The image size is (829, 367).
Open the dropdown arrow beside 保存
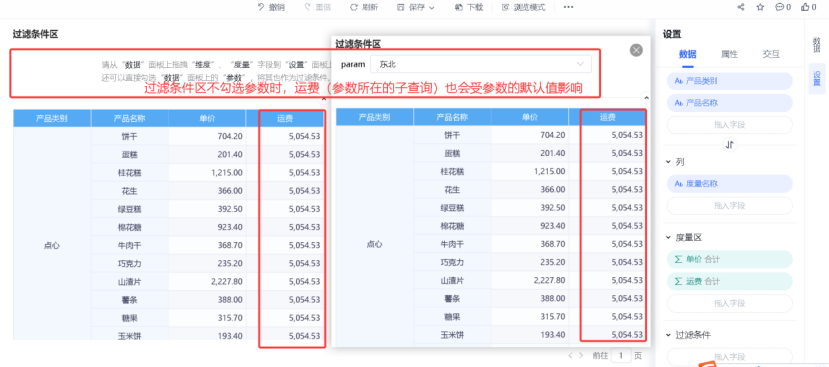(x=431, y=7)
